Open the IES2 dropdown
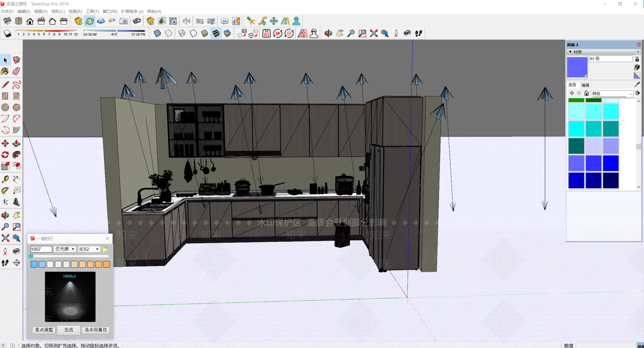The height and width of the screenshot is (348, 644). 89,249
